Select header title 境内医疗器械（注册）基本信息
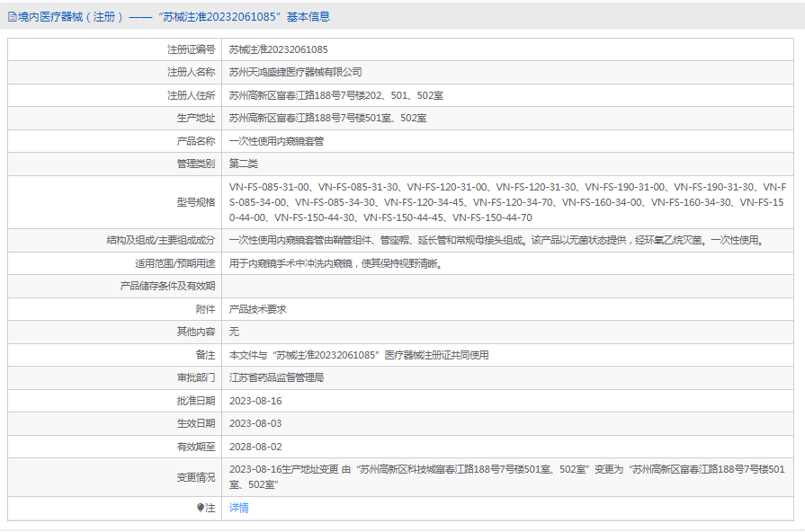 pos(174,17)
